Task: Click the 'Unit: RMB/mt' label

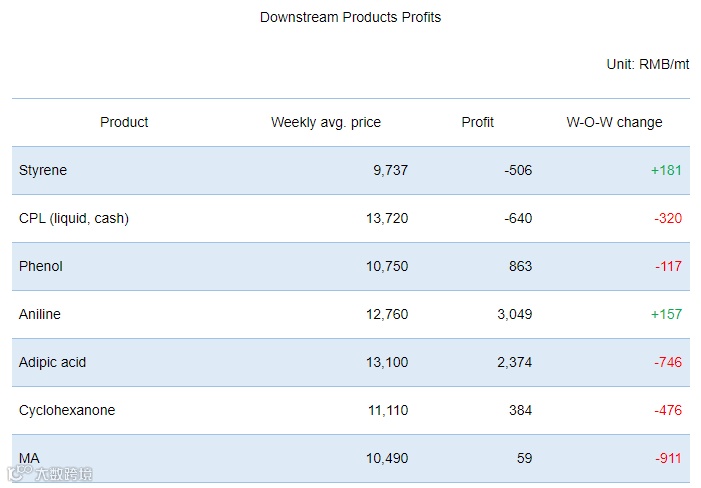Action: click(x=647, y=64)
